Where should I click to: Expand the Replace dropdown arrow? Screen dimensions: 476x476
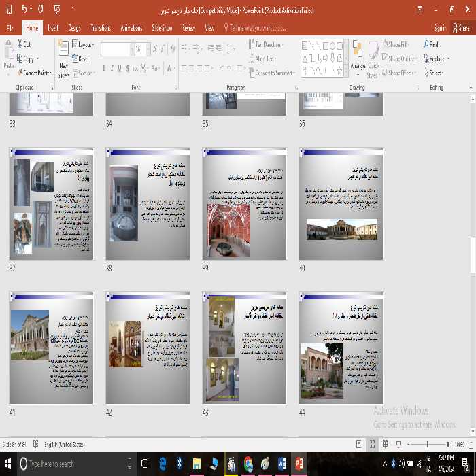(448, 59)
